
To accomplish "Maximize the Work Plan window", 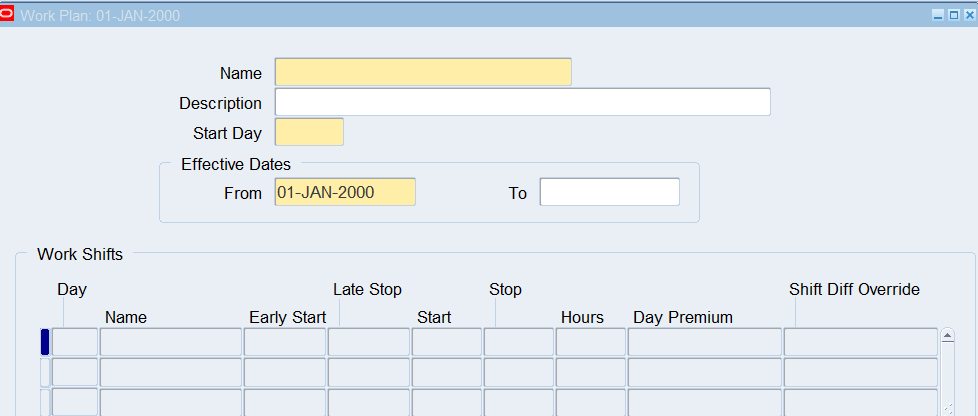I will [952, 16].
